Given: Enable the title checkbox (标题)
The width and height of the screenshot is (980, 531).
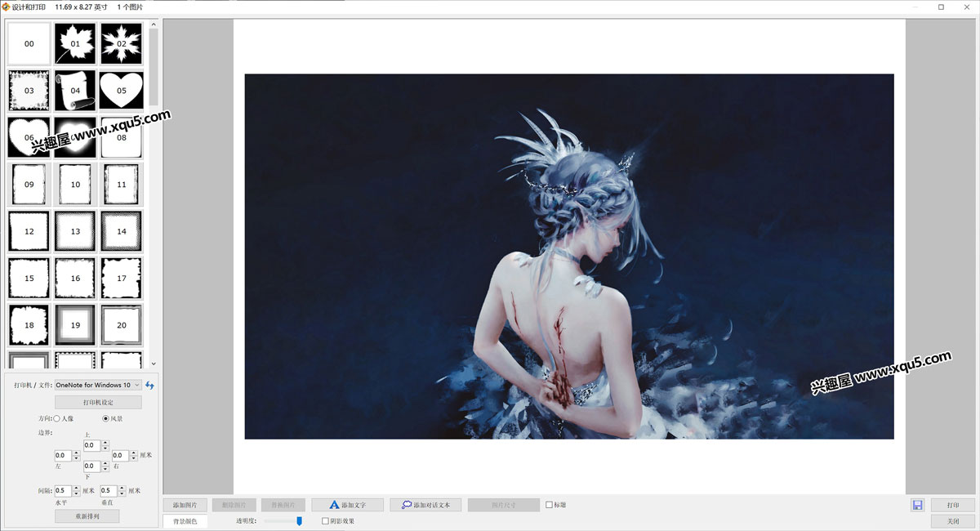Looking at the screenshot, I should coord(550,505).
